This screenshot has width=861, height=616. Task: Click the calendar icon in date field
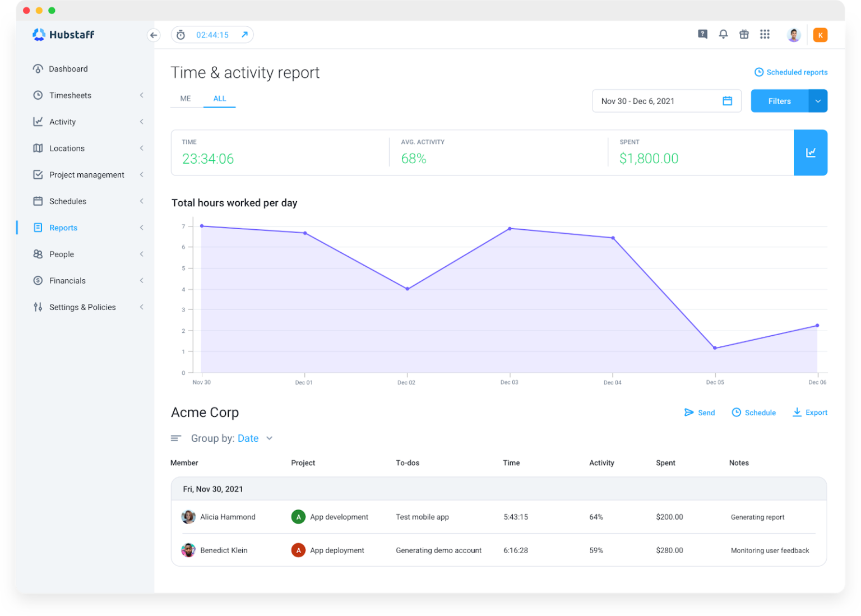[x=727, y=101]
